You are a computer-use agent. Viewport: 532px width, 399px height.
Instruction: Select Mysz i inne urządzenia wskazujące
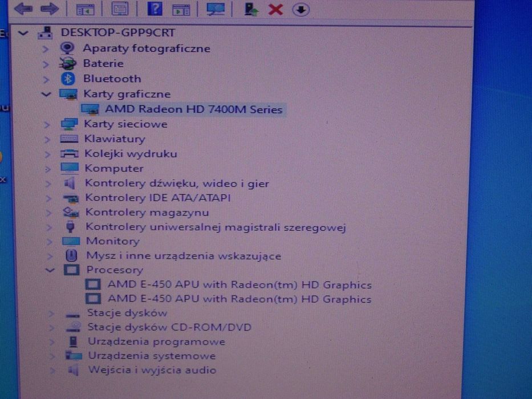tap(184, 256)
